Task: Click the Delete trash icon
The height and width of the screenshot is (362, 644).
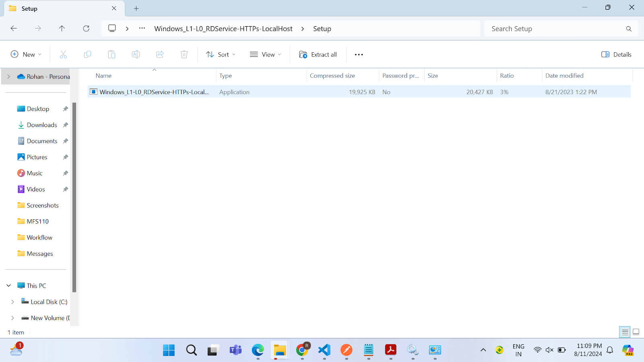Action: point(184,54)
